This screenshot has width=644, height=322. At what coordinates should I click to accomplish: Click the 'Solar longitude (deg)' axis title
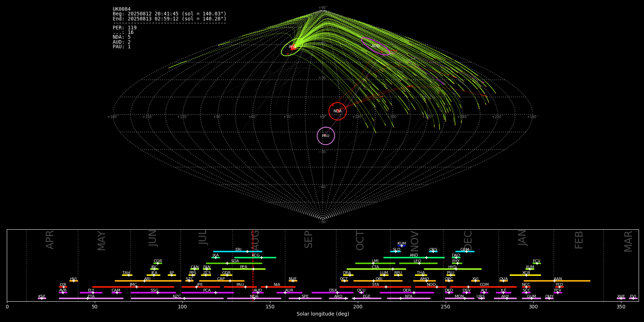(x=323, y=314)
